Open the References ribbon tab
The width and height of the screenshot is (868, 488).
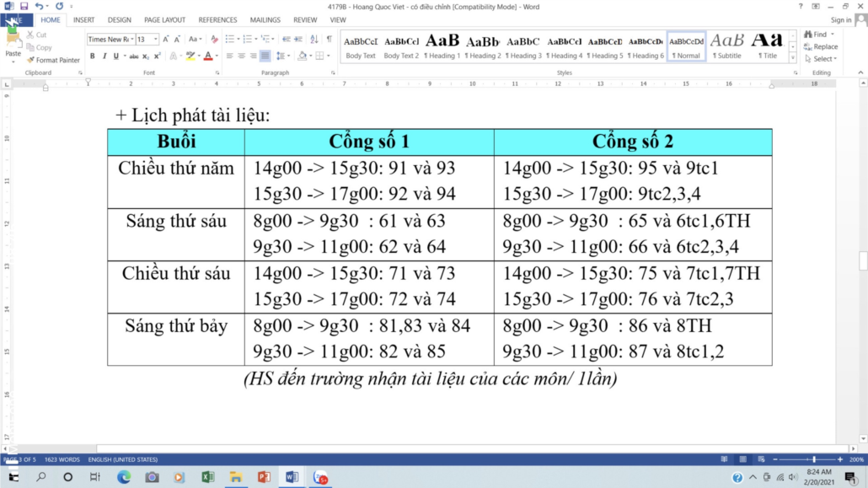(x=217, y=19)
